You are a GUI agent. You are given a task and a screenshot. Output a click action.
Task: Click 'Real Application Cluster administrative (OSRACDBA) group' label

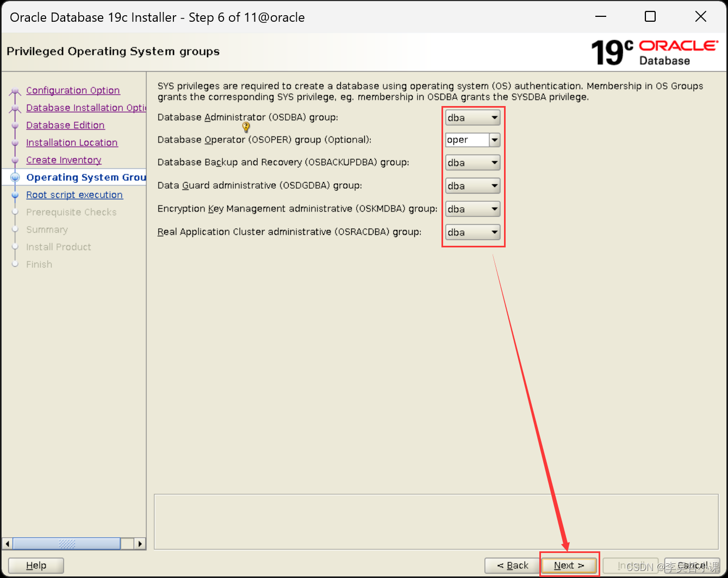click(289, 232)
